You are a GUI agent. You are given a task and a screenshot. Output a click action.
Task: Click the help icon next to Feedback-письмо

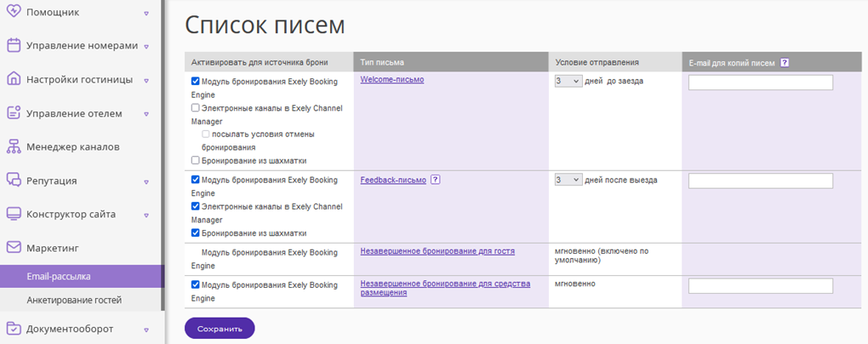coord(436,180)
